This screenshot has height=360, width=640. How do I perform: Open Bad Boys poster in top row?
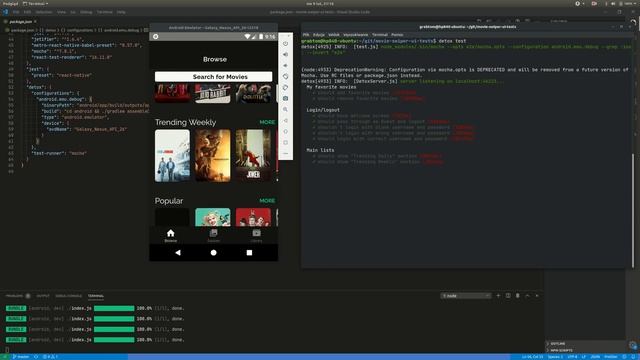coord(213,93)
